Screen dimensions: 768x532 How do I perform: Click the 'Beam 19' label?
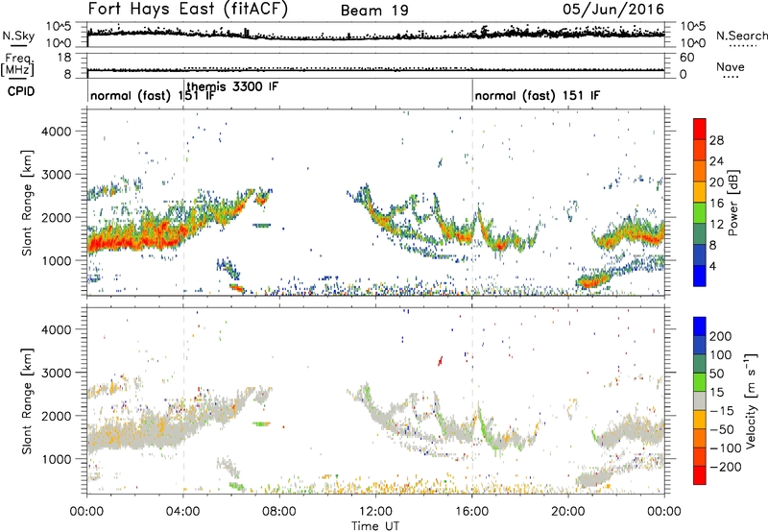pos(374,11)
